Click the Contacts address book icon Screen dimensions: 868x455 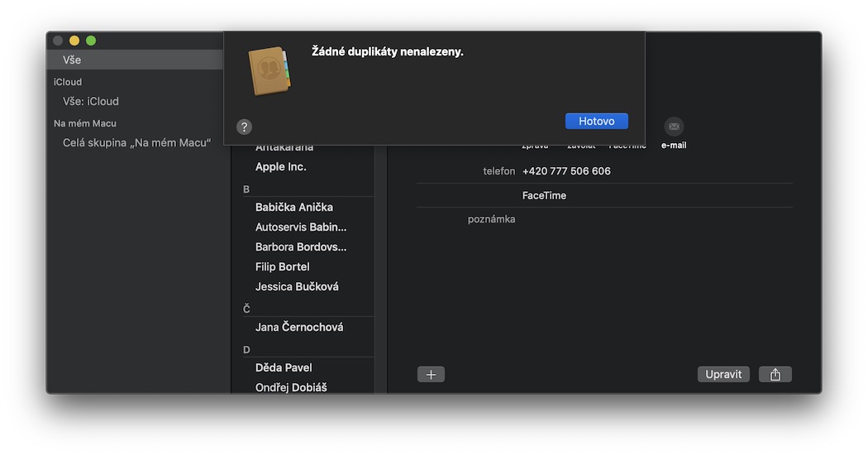(x=269, y=71)
